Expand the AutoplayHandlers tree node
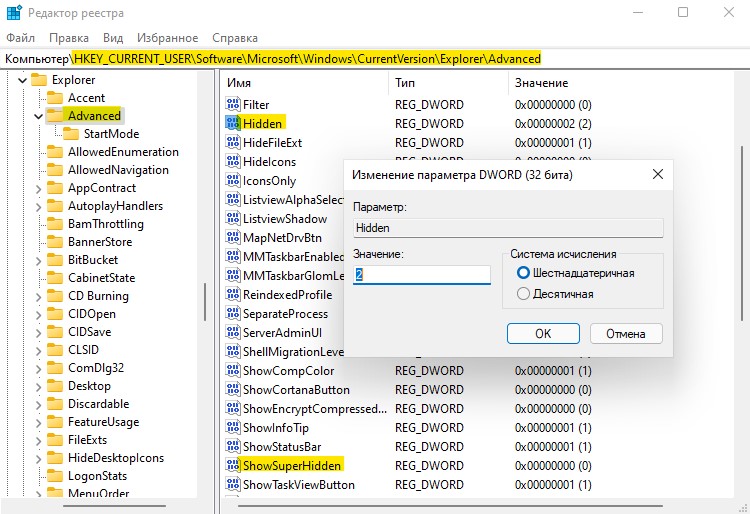Image resolution: width=750 pixels, height=514 pixels. point(38,207)
